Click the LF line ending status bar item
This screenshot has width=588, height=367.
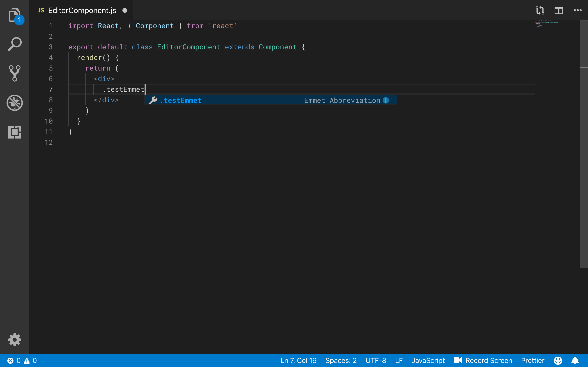[x=398, y=360]
